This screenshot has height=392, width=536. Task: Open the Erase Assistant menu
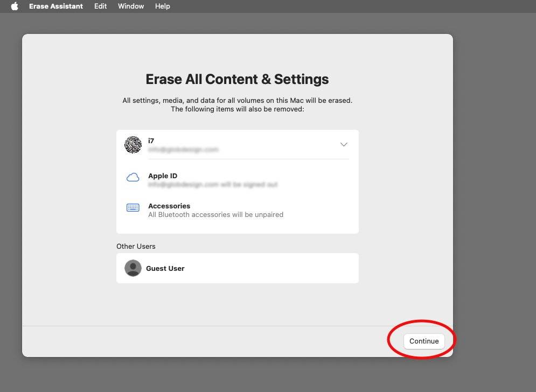pos(55,6)
